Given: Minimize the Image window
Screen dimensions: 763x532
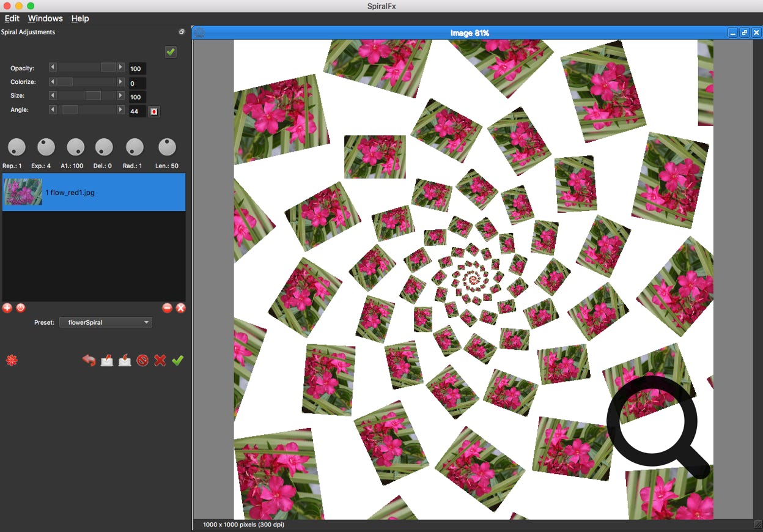Looking at the screenshot, I should [x=732, y=33].
